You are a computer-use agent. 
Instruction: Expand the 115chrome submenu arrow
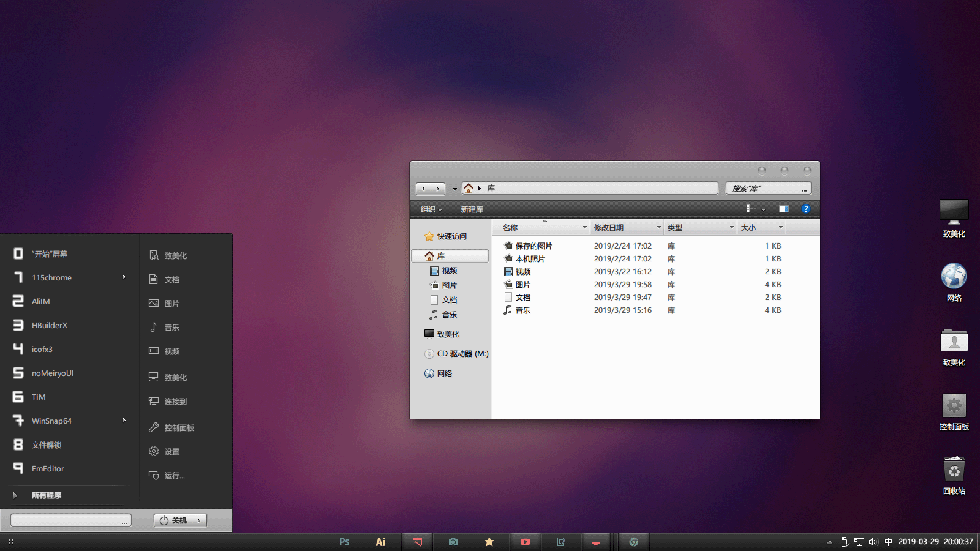pos(124,277)
